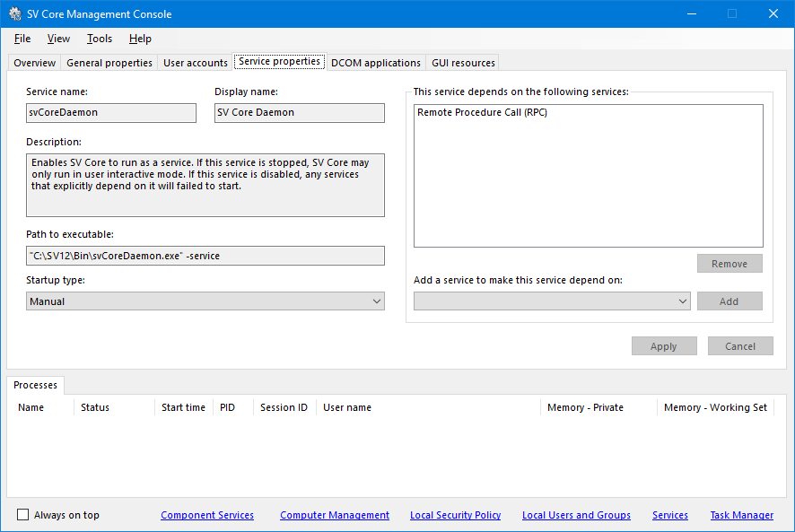Open the Task Manager link

(741, 515)
